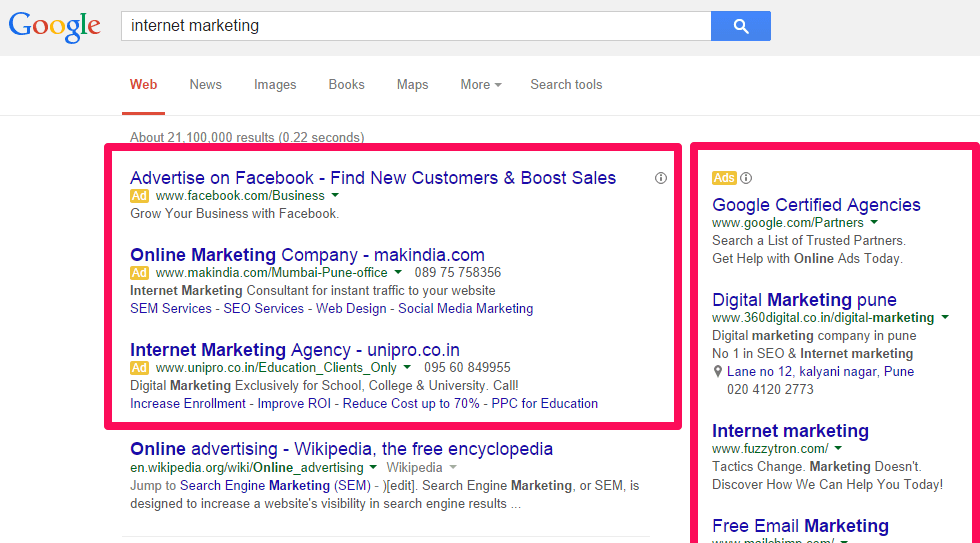Expand the More search menu

(x=481, y=84)
